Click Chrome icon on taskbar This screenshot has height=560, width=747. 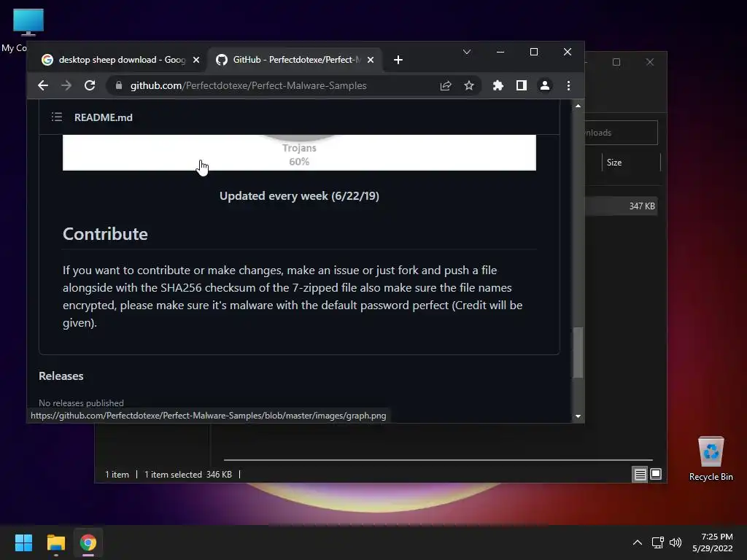coord(88,542)
